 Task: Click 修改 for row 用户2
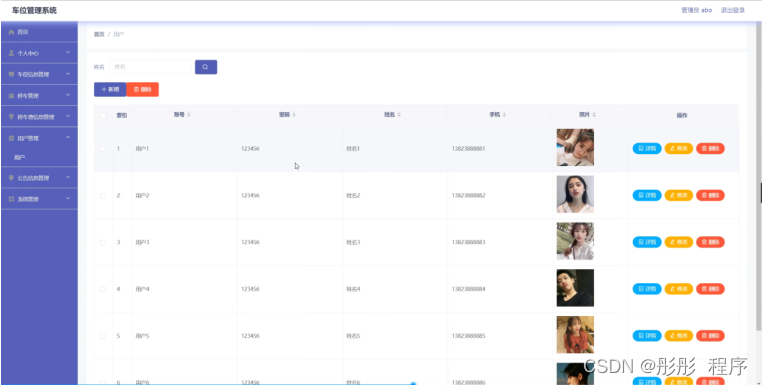click(x=678, y=195)
